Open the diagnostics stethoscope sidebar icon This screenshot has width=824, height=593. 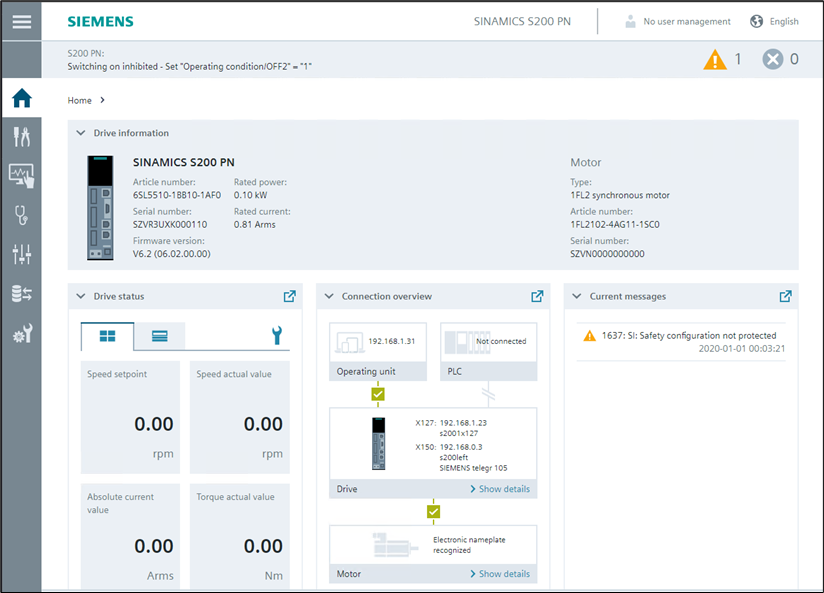(x=21, y=215)
